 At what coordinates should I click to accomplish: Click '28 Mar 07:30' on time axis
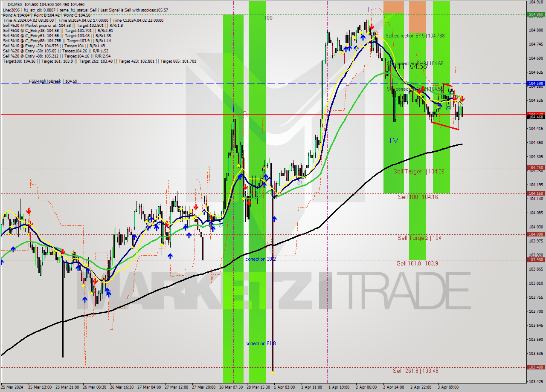pos(230,387)
